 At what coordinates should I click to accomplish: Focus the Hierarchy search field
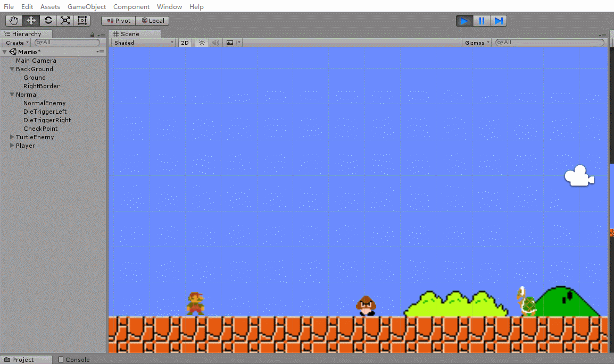click(68, 42)
